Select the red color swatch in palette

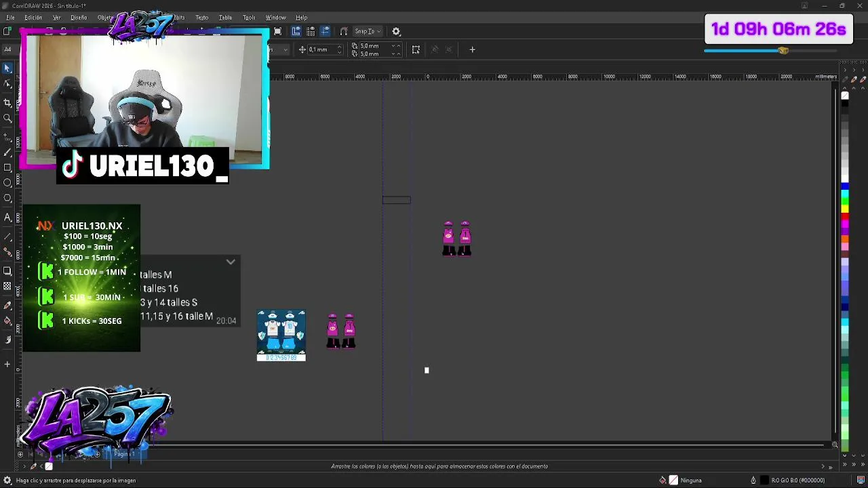click(845, 216)
